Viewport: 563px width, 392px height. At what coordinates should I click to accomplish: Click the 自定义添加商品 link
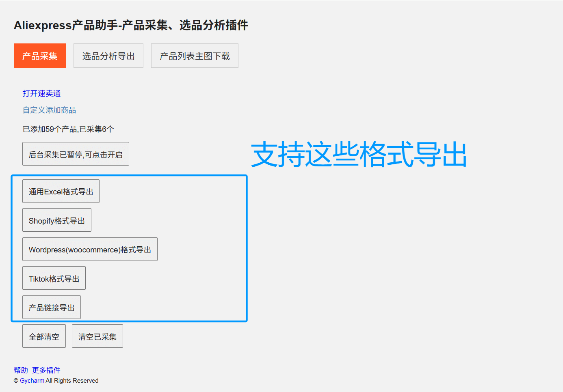point(49,110)
